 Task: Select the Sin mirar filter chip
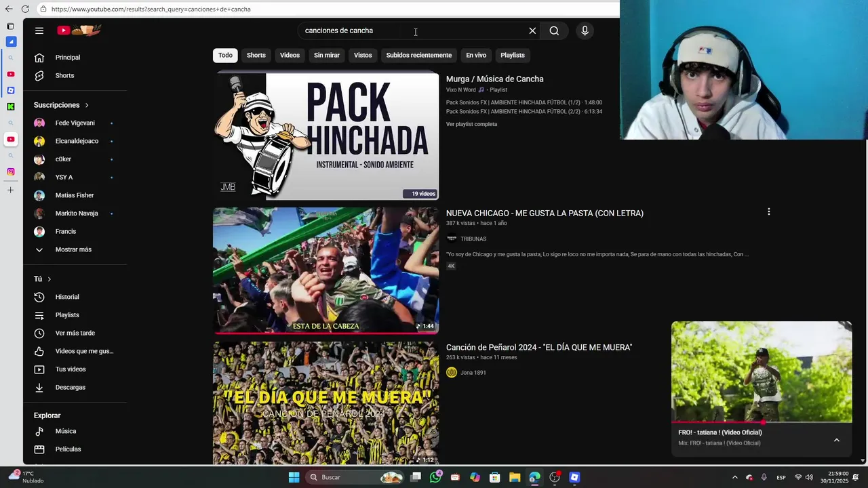327,55
